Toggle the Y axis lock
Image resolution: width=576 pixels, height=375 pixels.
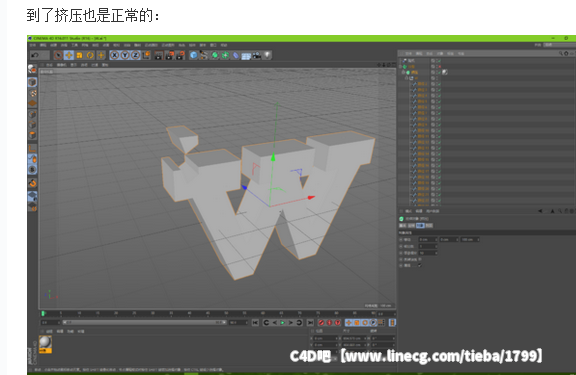point(125,55)
